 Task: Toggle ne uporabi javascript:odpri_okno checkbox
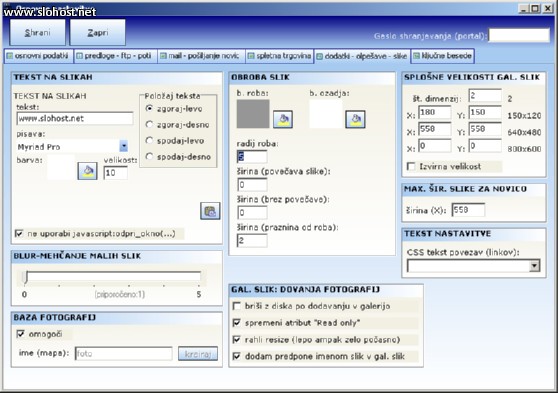pyautogui.click(x=19, y=234)
